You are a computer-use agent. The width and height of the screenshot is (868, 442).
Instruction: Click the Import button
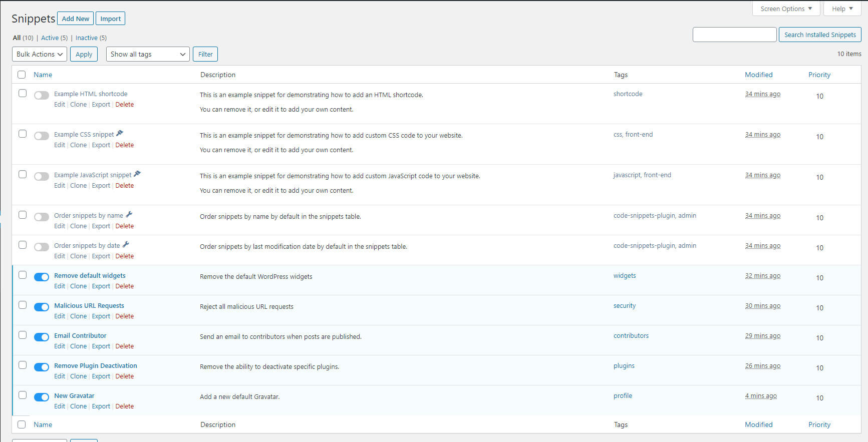click(110, 19)
